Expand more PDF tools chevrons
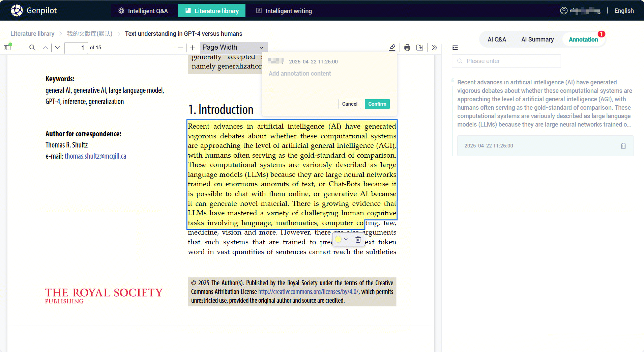Image resolution: width=644 pixels, height=352 pixels. click(434, 48)
